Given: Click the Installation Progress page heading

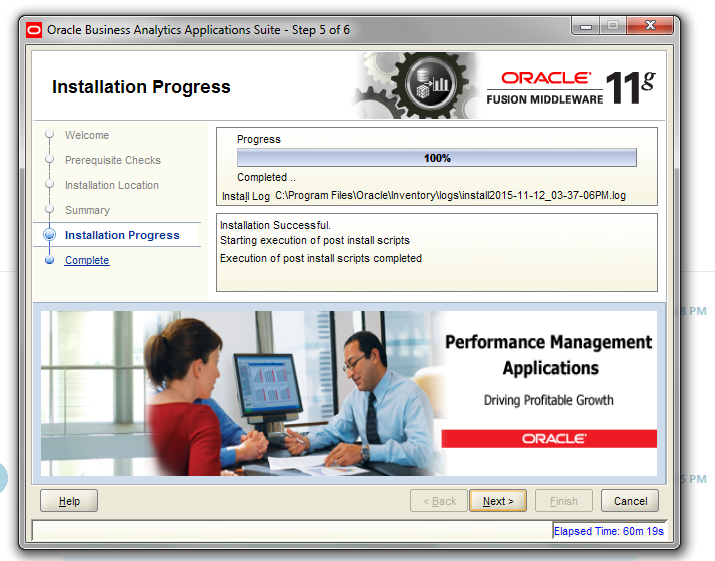Looking at the screenshot, I should 141,87.
